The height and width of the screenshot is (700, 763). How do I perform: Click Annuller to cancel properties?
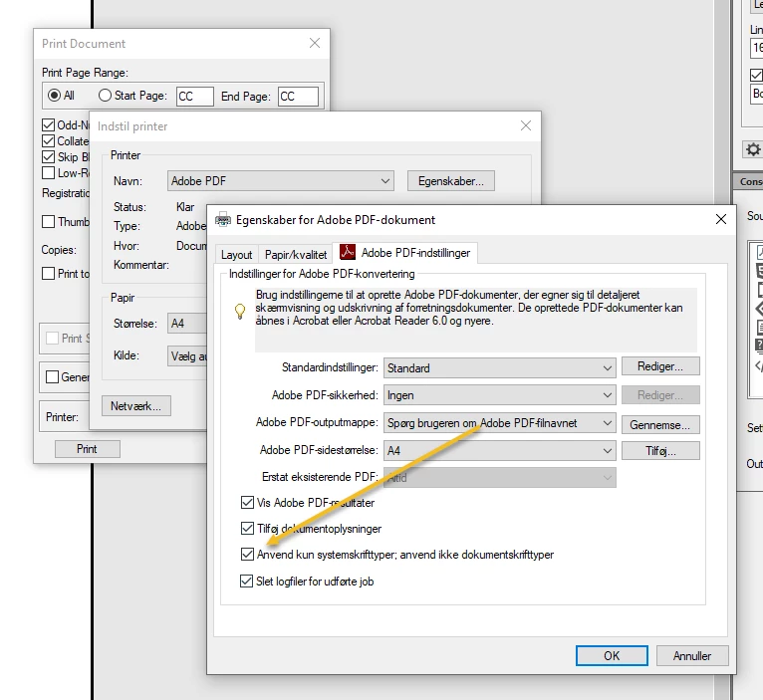[x=692, y=656]
